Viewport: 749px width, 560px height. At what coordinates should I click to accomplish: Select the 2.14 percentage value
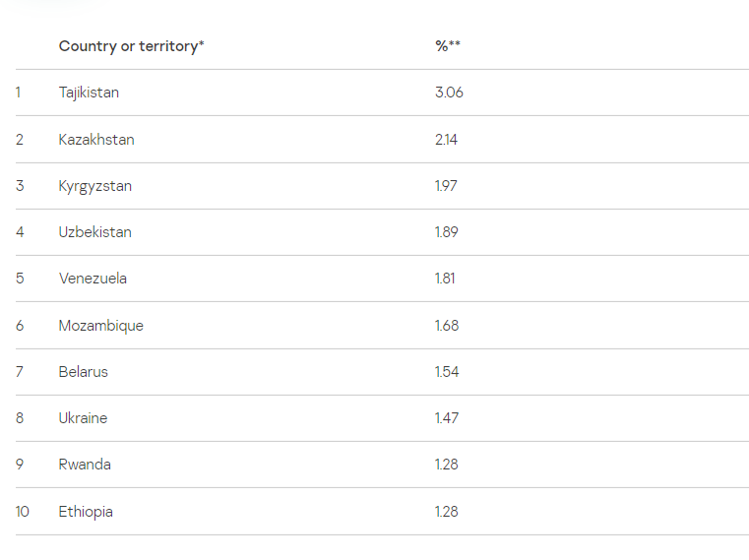click(446, 140)
